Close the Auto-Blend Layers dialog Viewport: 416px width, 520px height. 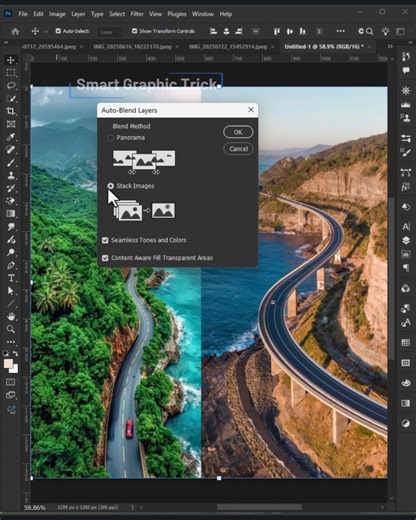251,110
